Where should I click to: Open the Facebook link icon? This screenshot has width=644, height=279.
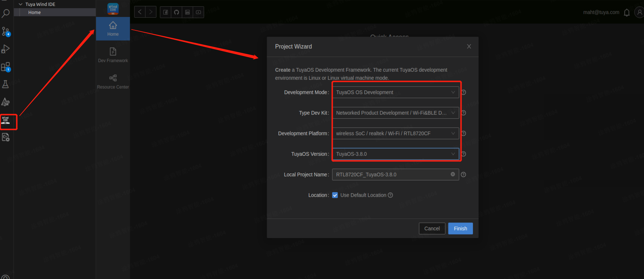point(165,12)
